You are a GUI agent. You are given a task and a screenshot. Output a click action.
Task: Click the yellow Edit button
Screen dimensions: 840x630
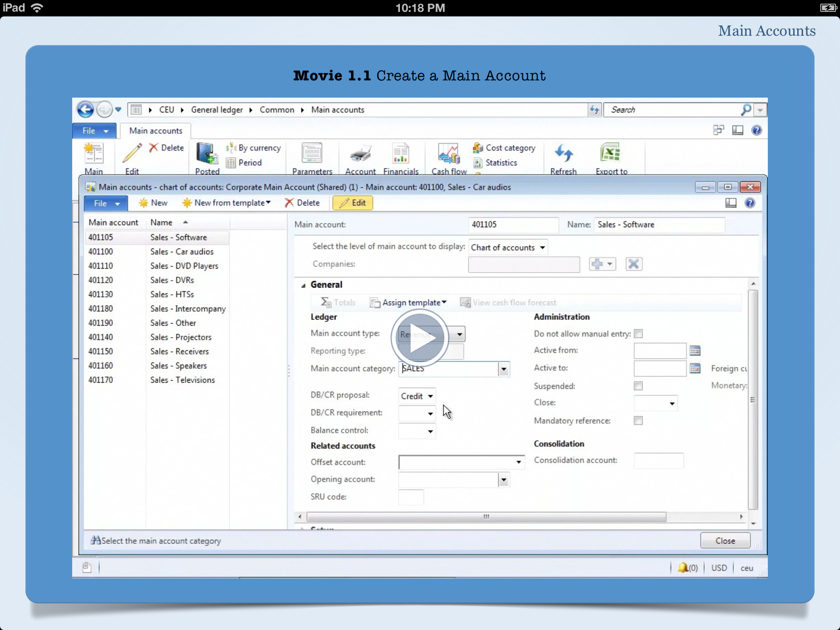coord(353,203)
